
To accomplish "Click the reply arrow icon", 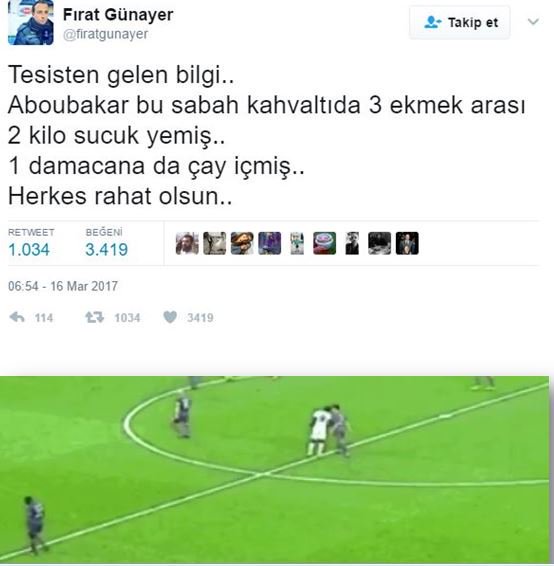I will pos(17,317).
